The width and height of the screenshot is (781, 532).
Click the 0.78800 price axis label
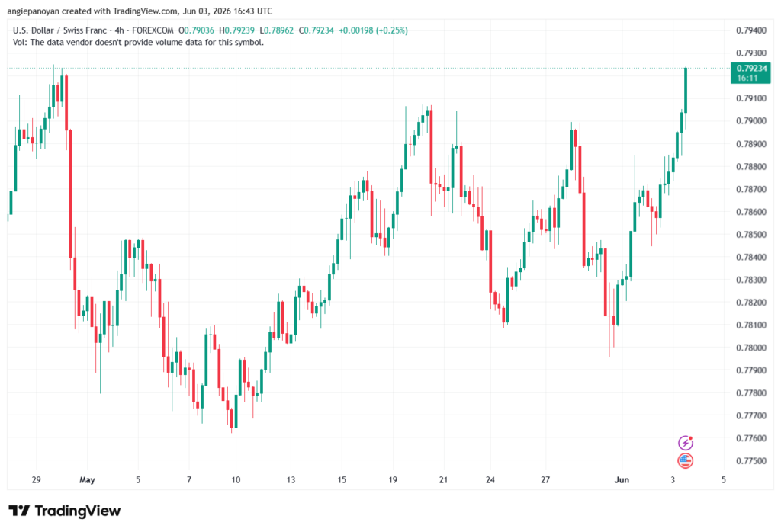click(x=751, y=166)
